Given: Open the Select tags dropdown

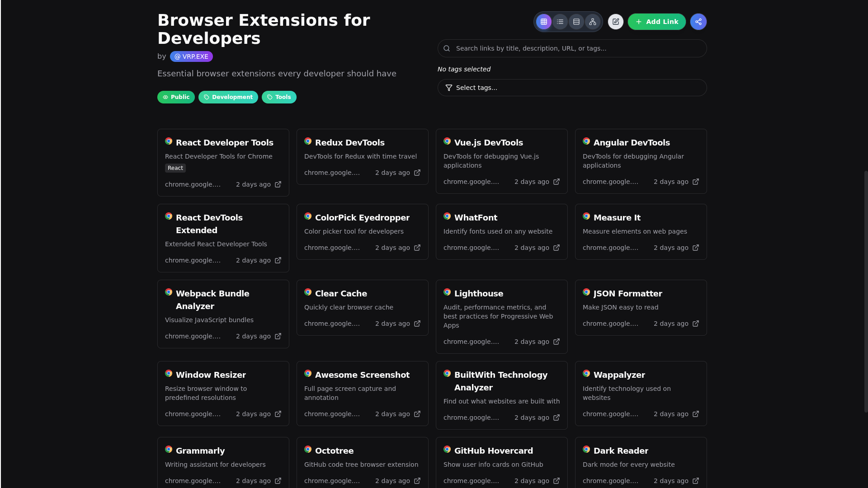Looking at the screenshot, I should tap(572, 88).
